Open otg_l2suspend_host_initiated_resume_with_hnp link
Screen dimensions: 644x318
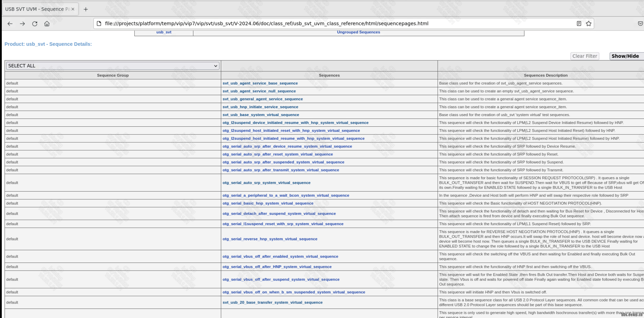click(x=294, y=139)
